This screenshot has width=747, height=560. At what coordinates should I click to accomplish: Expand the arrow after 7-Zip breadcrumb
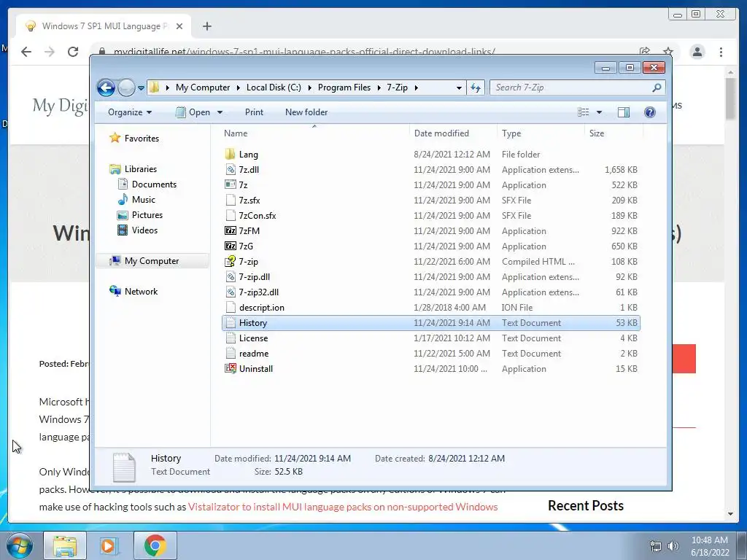pyautogui.click(x=417, y=87)
